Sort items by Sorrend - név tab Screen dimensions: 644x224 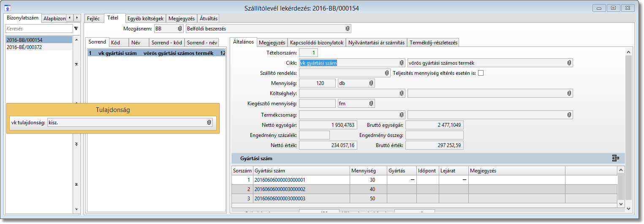202,43
